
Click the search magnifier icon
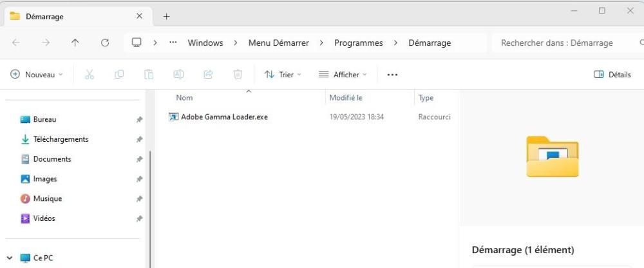point(642,43)
